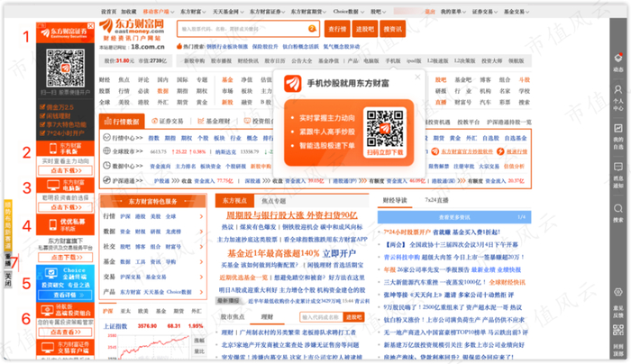The width and height of the screenshot is (631, 364).
Task: Click the 沪深港通 exchange icon
Action: [106, 180]
